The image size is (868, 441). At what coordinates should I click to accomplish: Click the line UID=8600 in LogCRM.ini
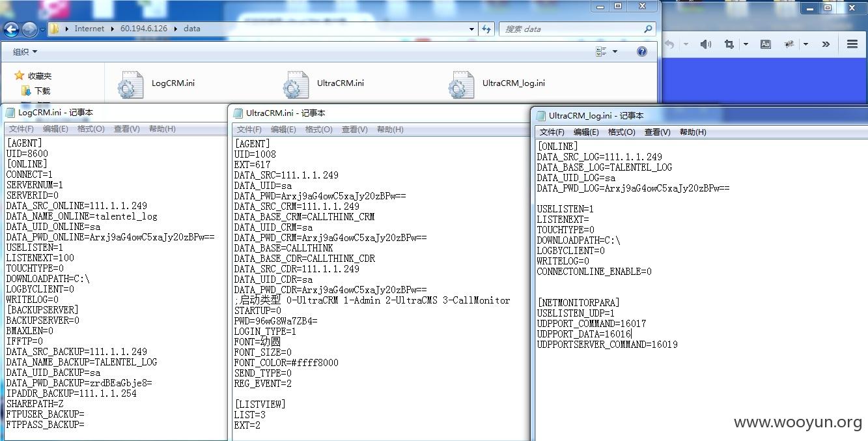27,154
